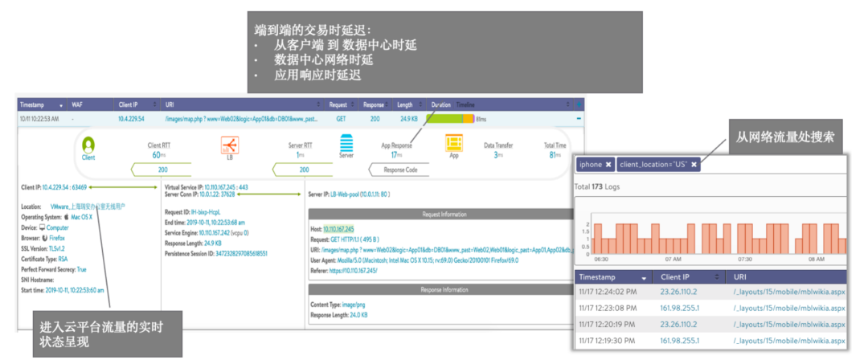Click in the search filter input field
The width and height of the screenshot is (868, 364).
[x=772, y=164]
